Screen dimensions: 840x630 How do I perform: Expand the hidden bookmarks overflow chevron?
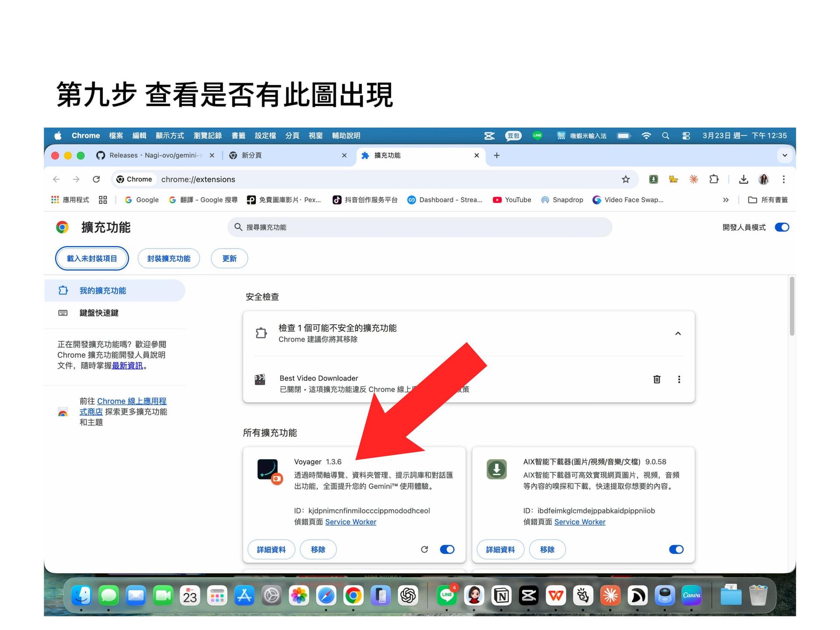pyautogui.click(x=725, y=200)
